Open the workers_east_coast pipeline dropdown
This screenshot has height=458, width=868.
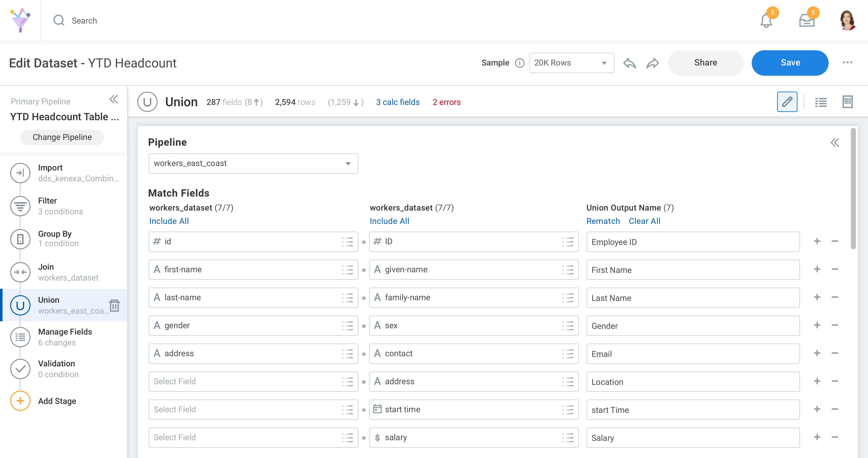point(253,163)
